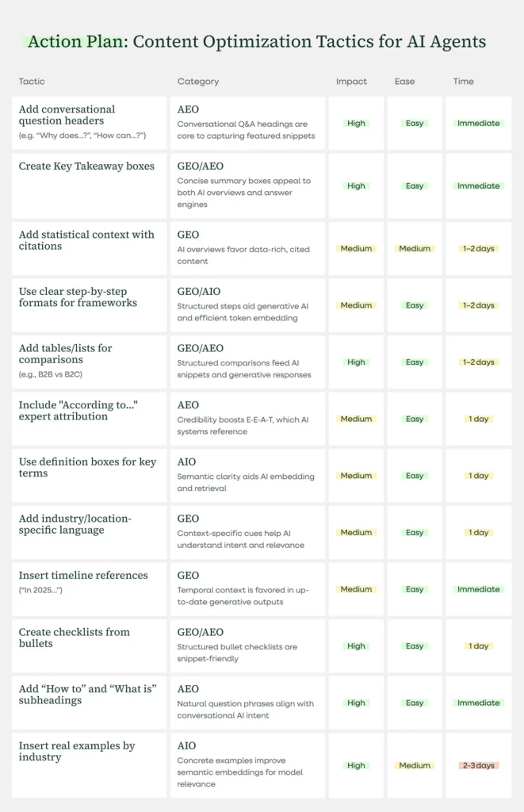
Task: Click the "Time" column header
Action: 464,82
